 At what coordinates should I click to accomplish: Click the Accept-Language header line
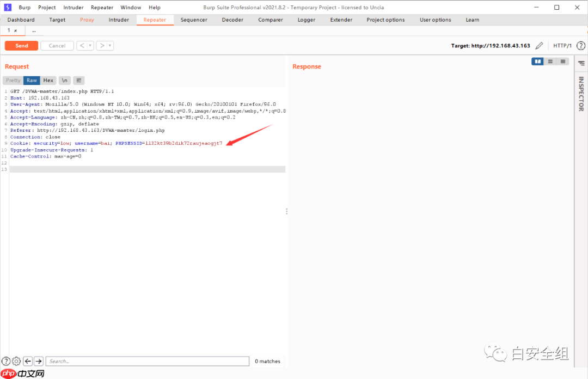pyautogui.click(x=123, y=118)
